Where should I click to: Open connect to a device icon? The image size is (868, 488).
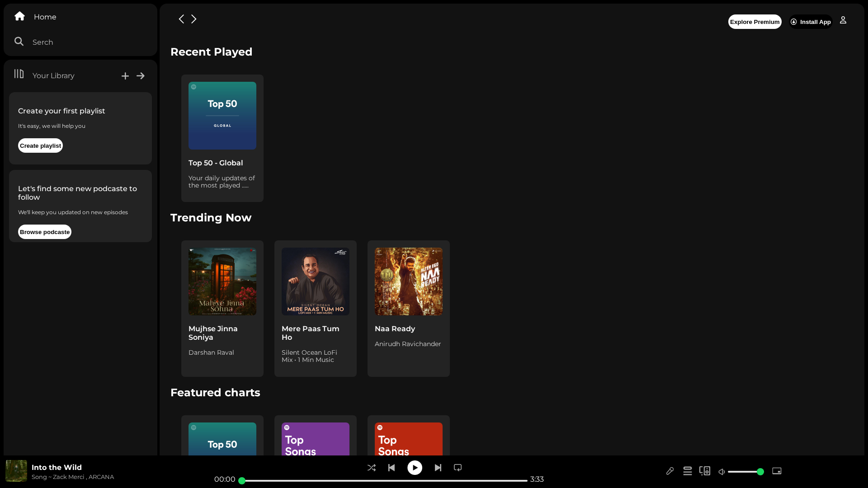(705, 471)
